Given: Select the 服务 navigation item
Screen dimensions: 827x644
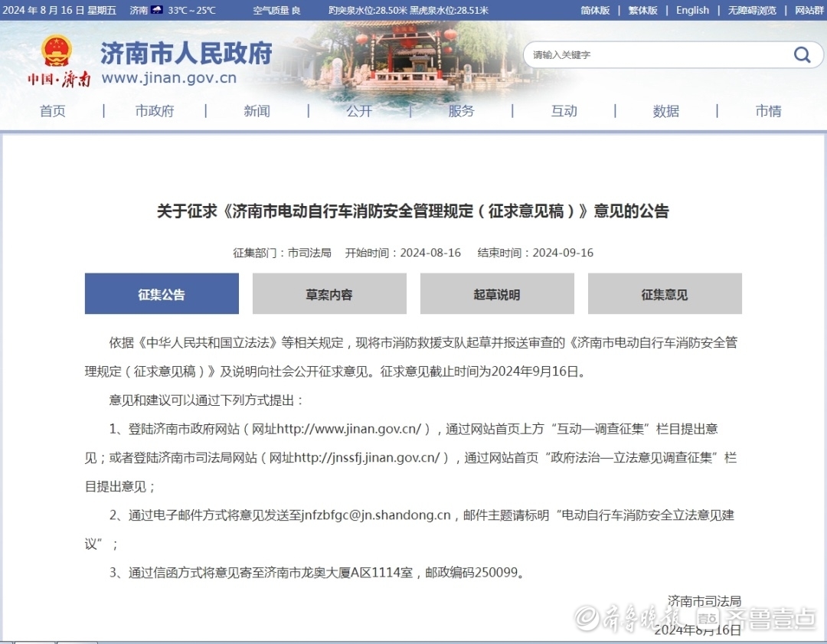Looking at the screenshot, I should click(x=462, y=111).
